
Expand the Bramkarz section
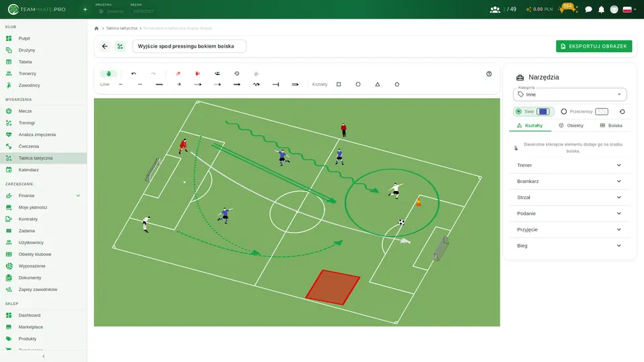pos(570,182)
